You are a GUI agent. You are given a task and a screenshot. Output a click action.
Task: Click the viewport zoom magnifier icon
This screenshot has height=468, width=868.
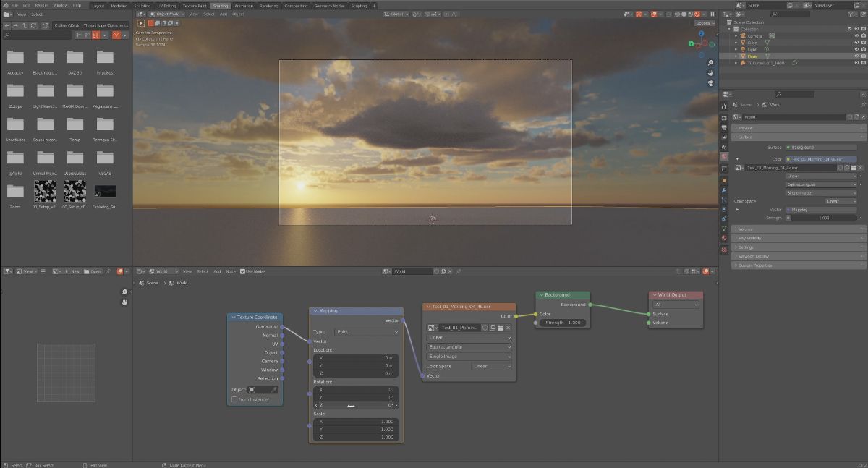pos(710,63)
